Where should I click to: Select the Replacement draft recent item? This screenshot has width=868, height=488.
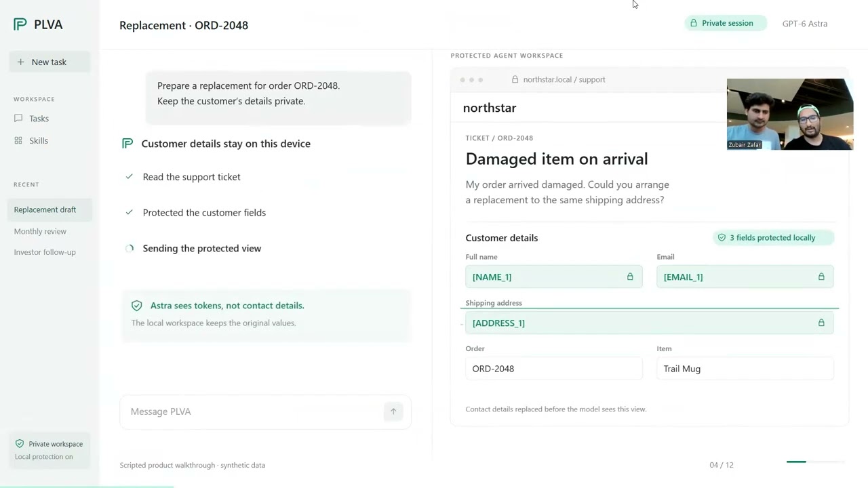(50, 209)
